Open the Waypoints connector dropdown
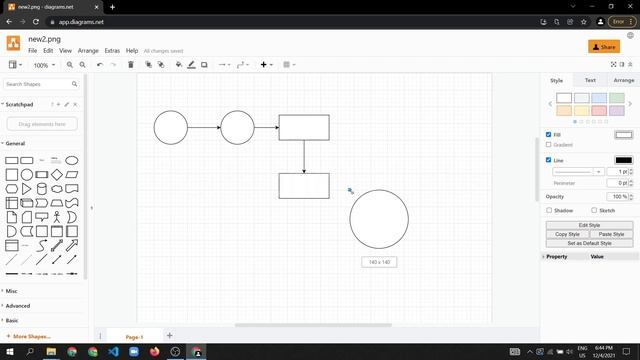The image size is (640, 360). tap(243, 65)
